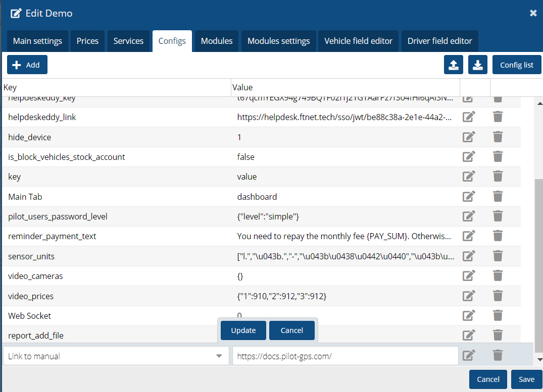This screenshot has width=543, height=392.
Task: Delete the Main Tab config row
Action: point(498,197)
